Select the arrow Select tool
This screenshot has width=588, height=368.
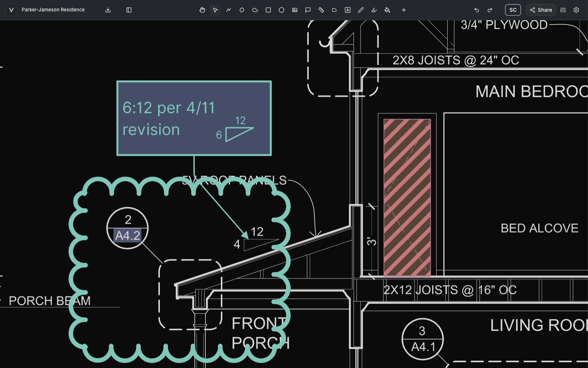215,10
